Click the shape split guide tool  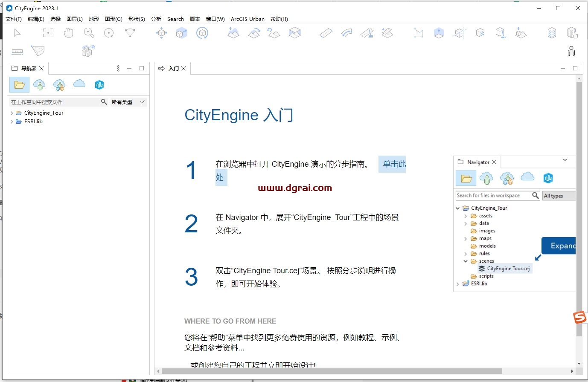pos(460,33)
